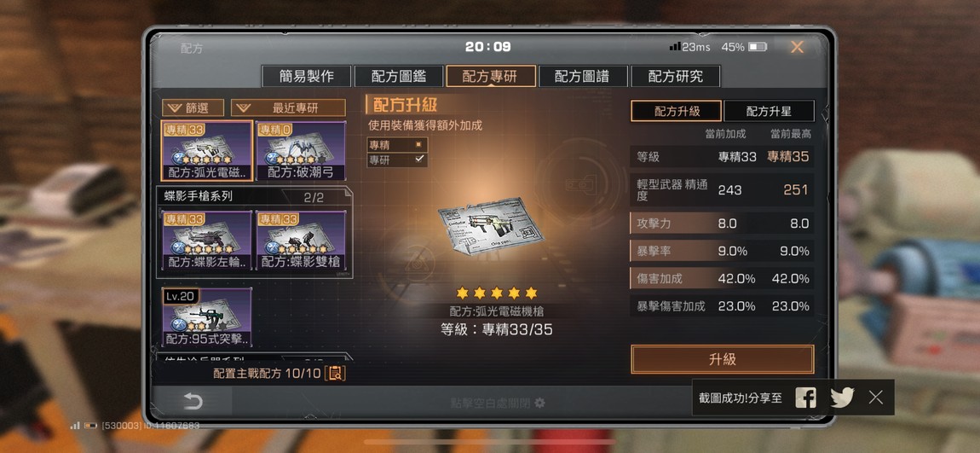Select the 破潮弓 recipe thumbnail

302,151
